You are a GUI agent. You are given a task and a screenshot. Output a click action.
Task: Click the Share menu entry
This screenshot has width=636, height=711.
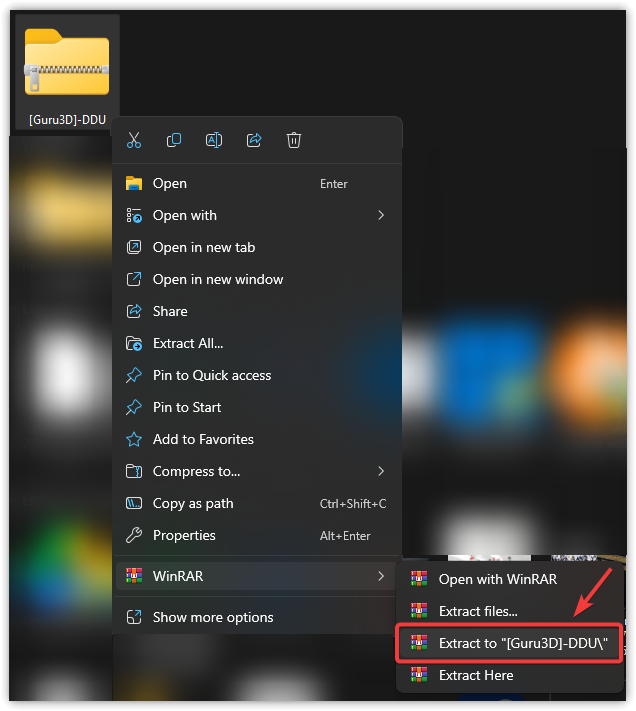(x=257, y=312)
